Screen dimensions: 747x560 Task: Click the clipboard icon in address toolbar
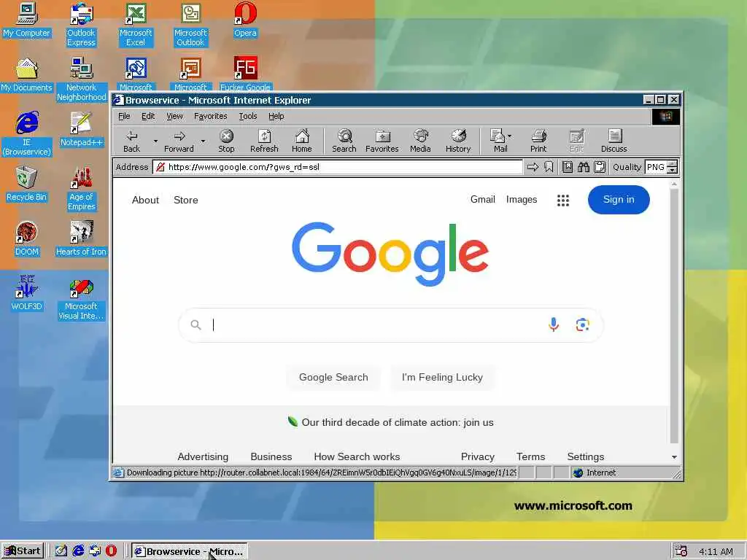(x=600, y=167)
